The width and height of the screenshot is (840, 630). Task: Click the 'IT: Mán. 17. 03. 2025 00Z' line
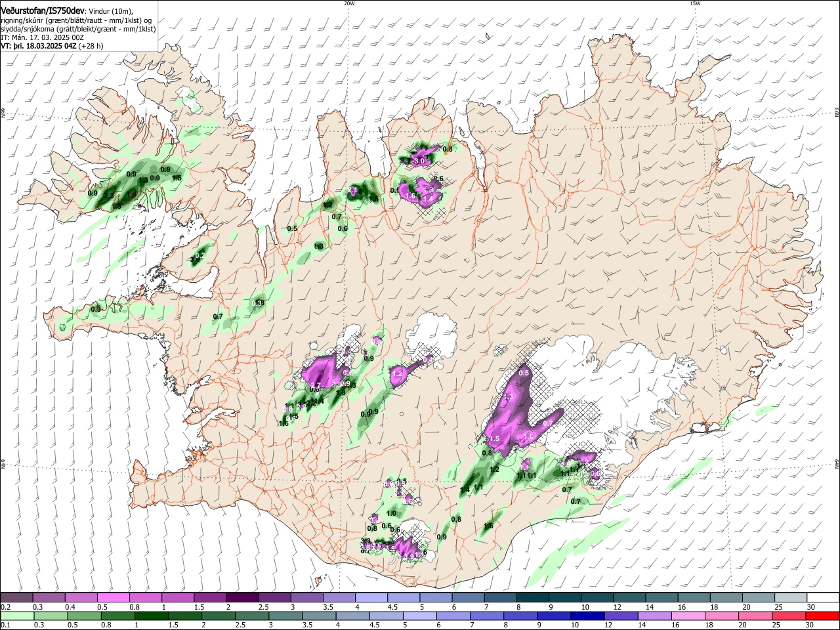tap(42, 37)
